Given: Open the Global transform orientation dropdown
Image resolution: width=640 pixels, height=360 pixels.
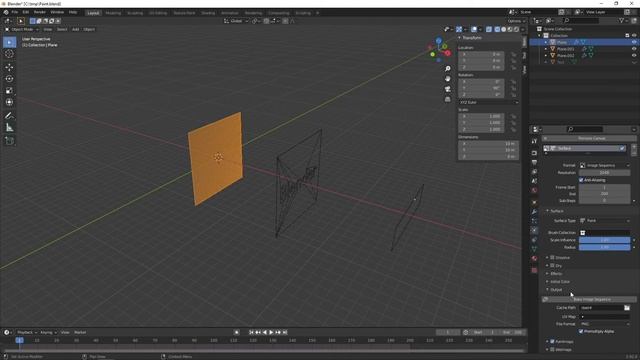Looking at the screenshot, I should [236, 21].
